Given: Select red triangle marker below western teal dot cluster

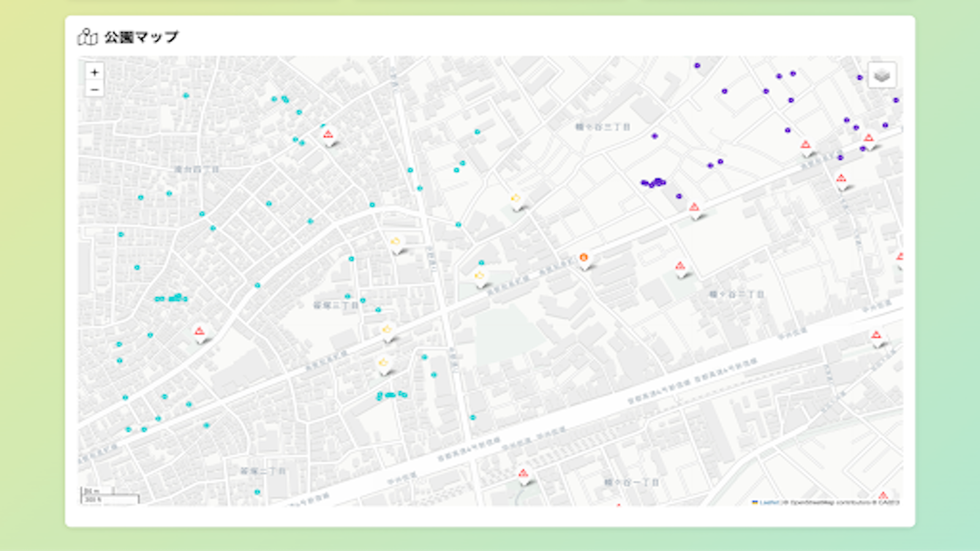Looking at the screenshot, I should 199,332.
